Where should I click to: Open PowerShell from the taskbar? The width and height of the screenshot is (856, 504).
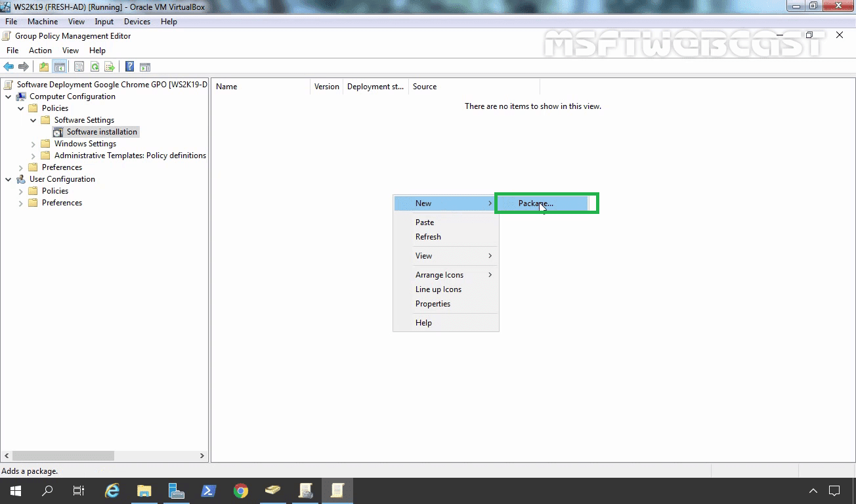209,490
